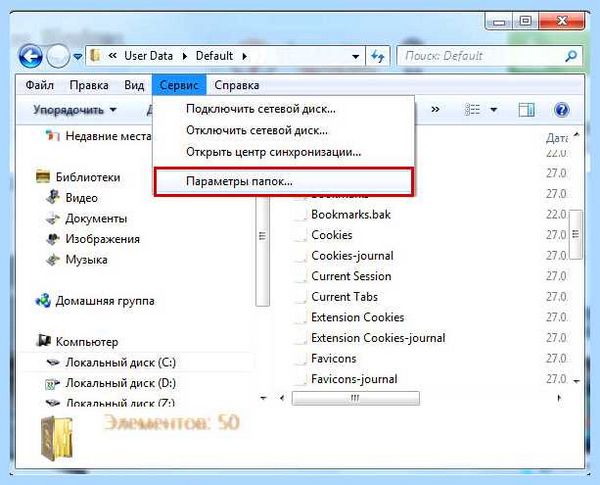Screen dimensions: 600x485
Task: Click the Локальный диск (D:) drive icon
Action: click(x=52, y=383)
